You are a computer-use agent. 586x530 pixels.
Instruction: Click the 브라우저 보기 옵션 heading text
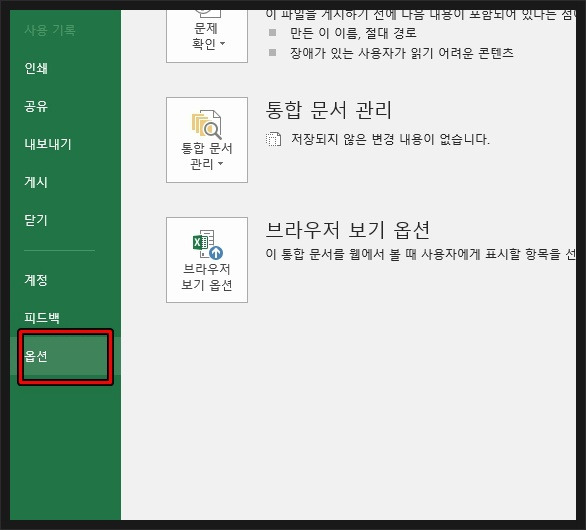(x=348, y=230)
